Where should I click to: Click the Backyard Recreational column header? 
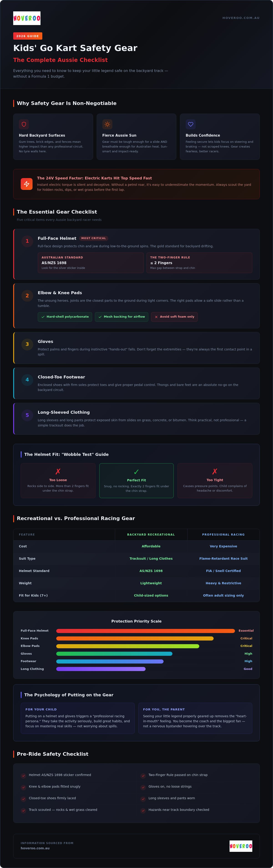point(151,534)
